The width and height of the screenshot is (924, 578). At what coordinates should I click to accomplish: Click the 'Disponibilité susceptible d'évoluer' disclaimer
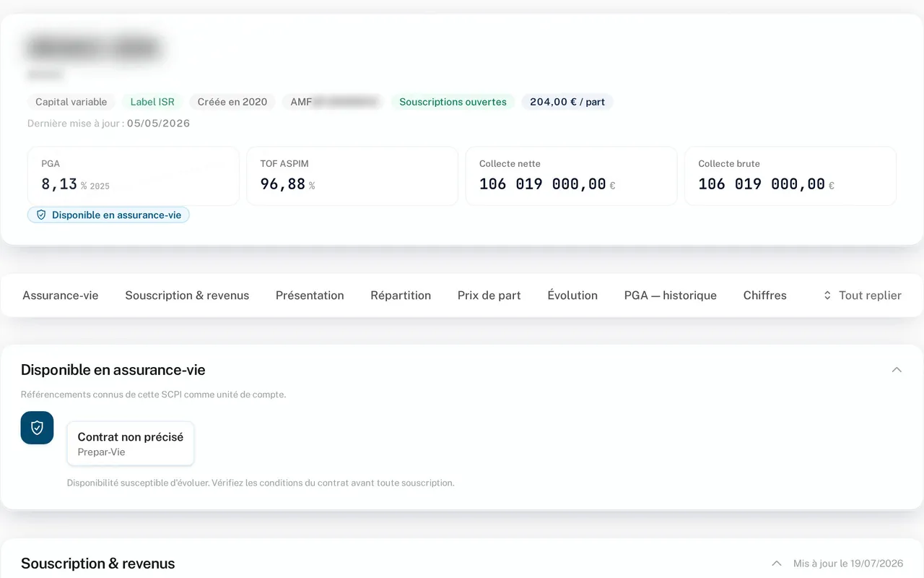click(261, 483)
